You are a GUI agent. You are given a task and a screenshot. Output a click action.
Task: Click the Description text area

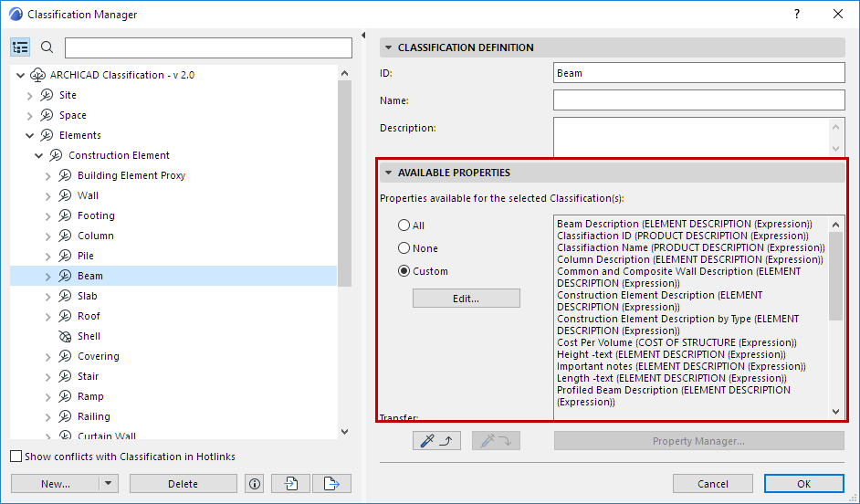692,137
